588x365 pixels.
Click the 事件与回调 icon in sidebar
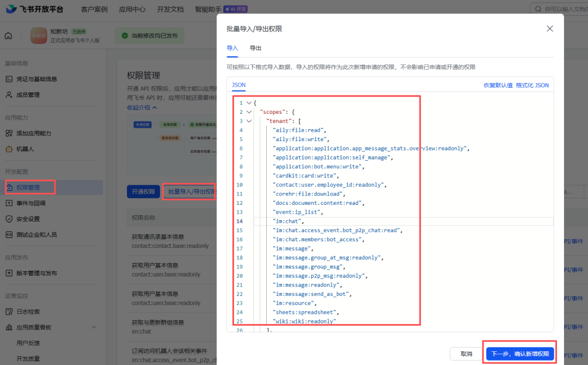[9, 203]
